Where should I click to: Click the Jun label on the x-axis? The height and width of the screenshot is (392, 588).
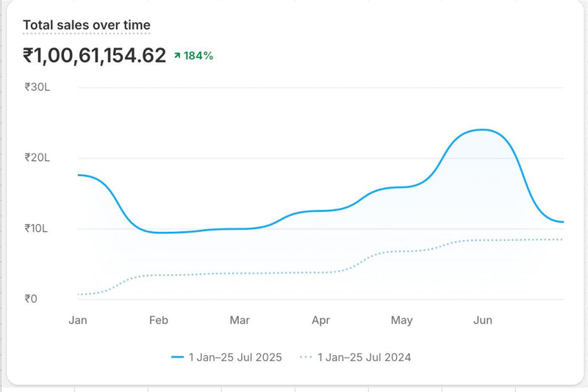pos(483,320)
